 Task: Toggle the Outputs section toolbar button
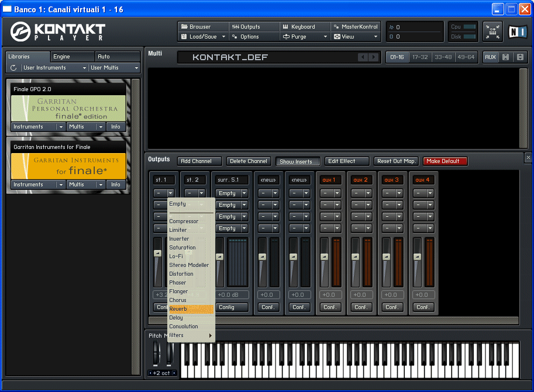point(254,26)
